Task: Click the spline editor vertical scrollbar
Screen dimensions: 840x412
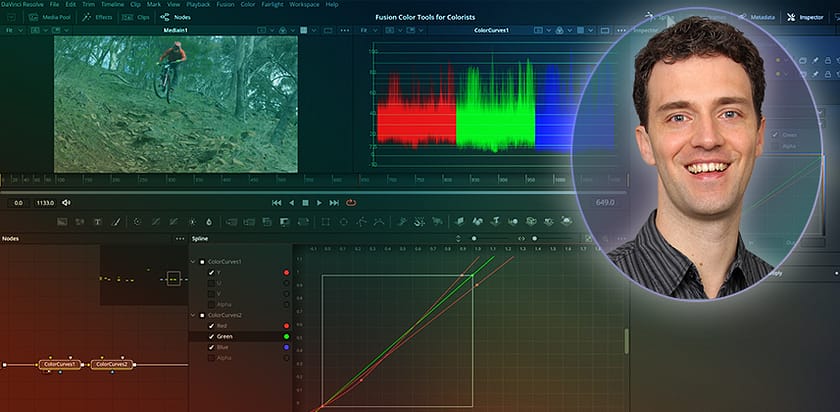Action: 626,341
